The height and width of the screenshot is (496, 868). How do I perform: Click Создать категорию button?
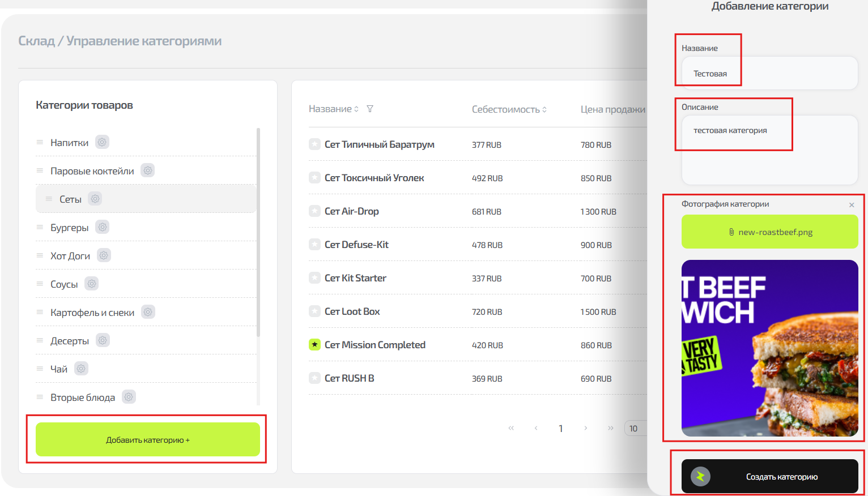coord(769,477)
